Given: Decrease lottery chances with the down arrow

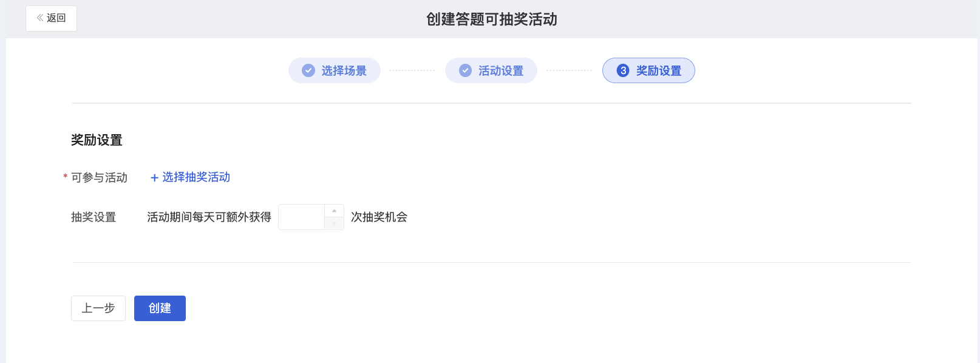Looking at the screenshot, I should (x=334, y=223).
